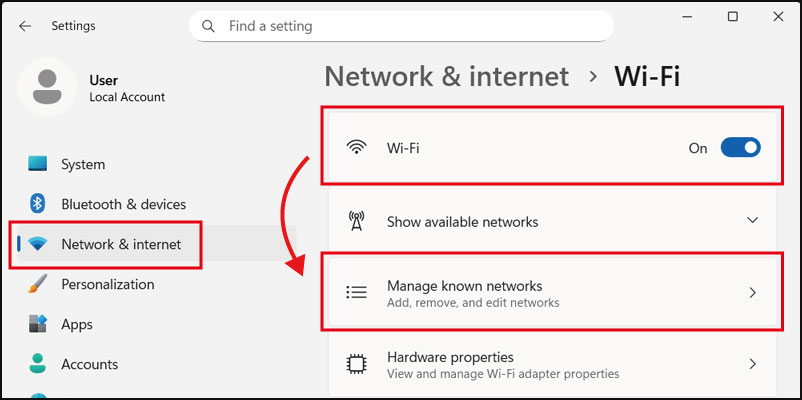Screen dimensions: 802x400
Task: Open Hardware properties arrow
Action: pos(753,364)
